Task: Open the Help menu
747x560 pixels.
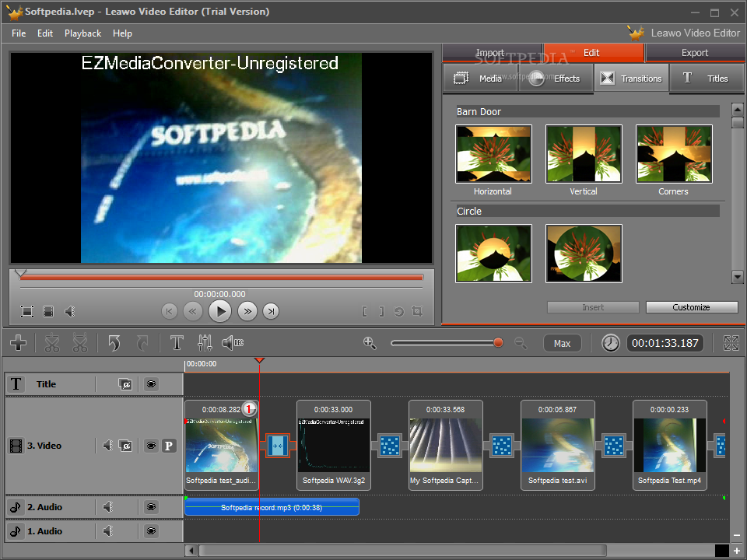Action: (122, 33)
